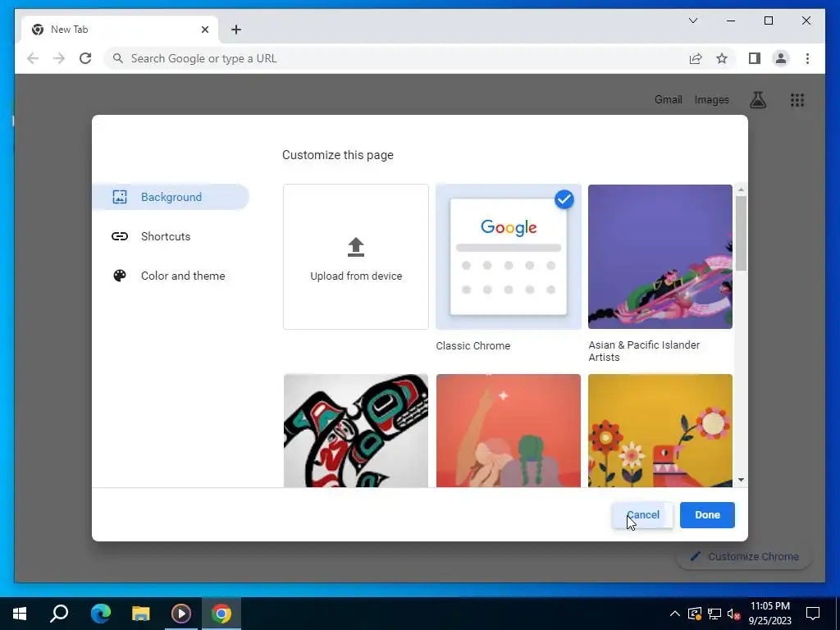Viewport: 840px width, 630px height.
Task: Click the scrollbar down arrow in dialog
Action: [741, 480]
